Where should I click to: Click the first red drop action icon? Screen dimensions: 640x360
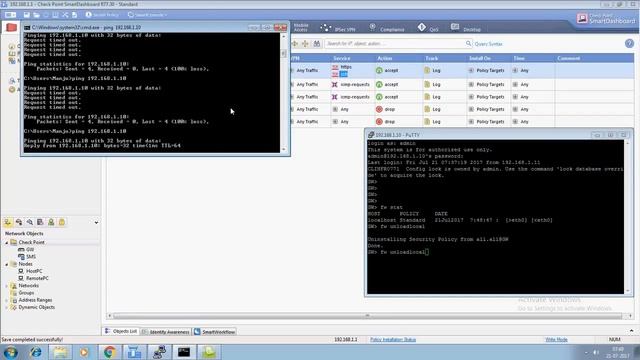[379, 109]
